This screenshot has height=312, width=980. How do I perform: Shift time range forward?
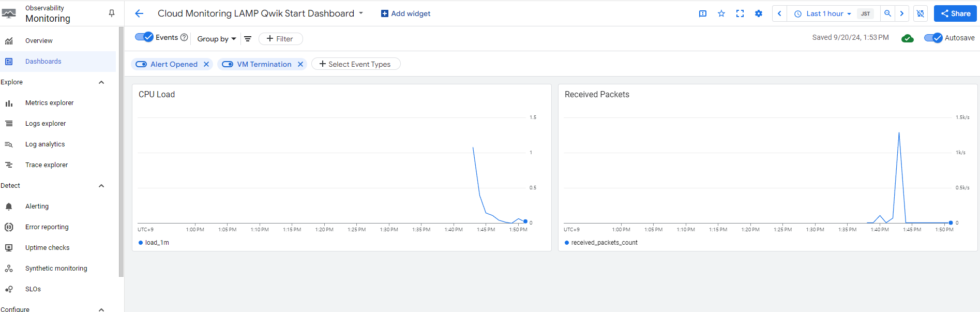[x=902, y=13]
